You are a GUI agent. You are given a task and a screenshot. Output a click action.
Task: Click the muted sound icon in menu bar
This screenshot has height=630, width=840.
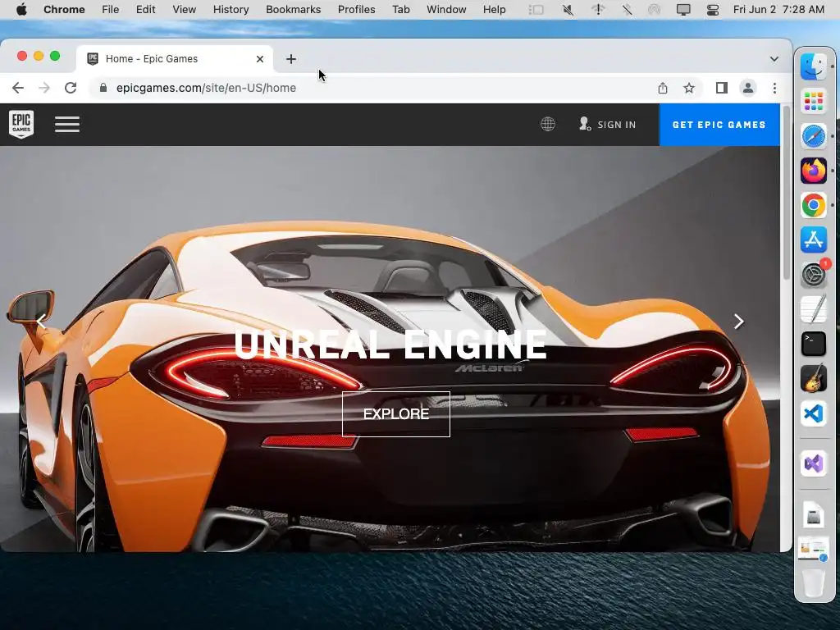(x=568, y=10)
